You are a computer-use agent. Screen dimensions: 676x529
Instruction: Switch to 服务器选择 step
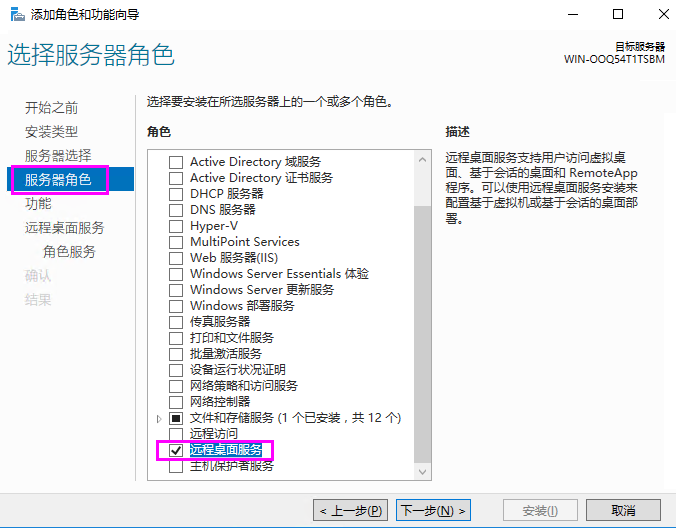point(58,156)
